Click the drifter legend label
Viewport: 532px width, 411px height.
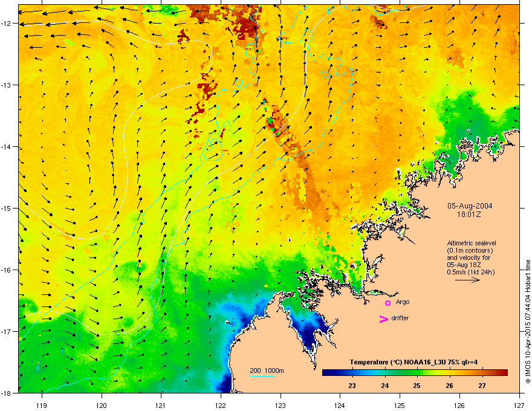point(400,318)
